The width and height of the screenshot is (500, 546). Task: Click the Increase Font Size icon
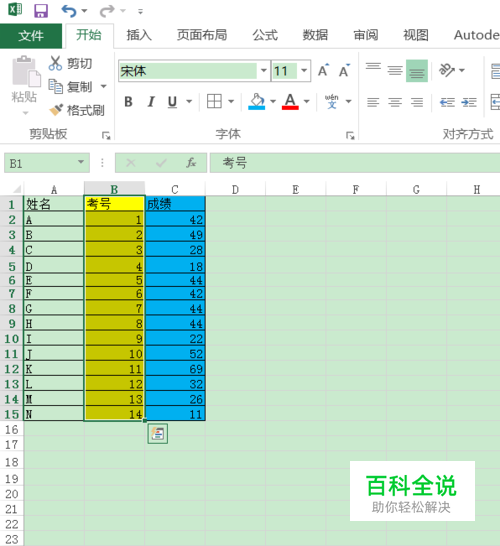pos(323,71)
